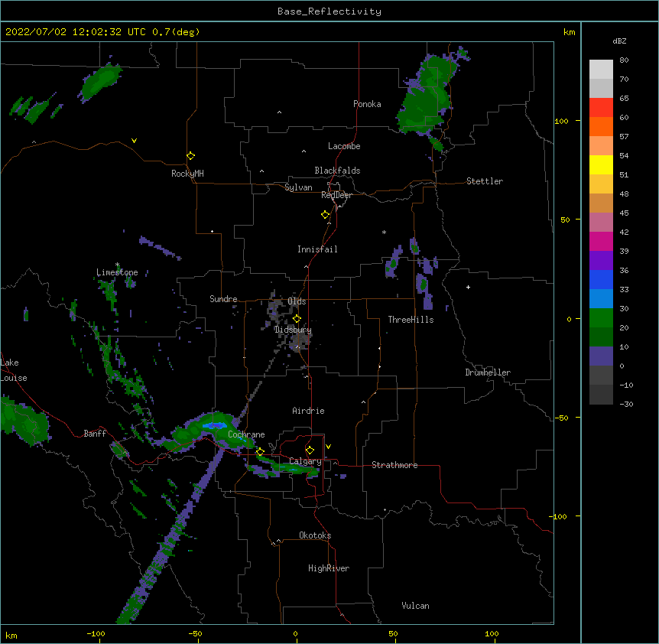The height and width of the screenshot is (644, 659).
Task: Click the Okotoks label
Action: pyautogui.click(x=315, y=535)
